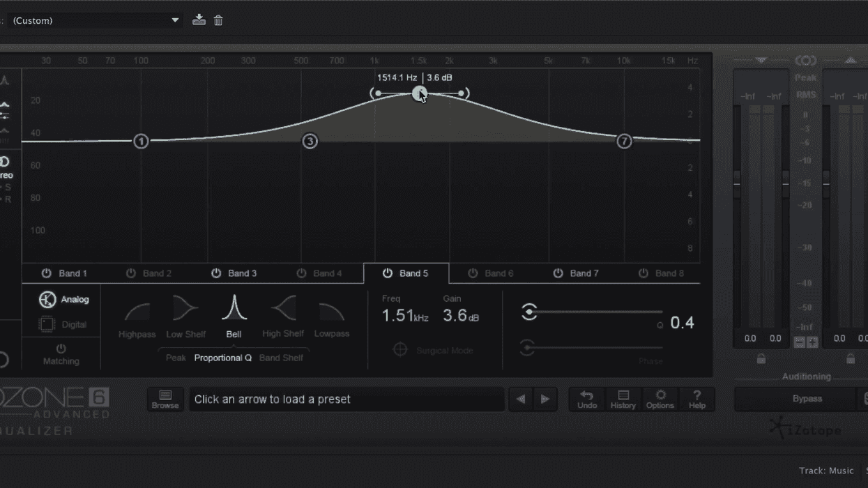Click the Gain value 3.6 dB
This screenshot has width=868, height=488.
point(461,316)
